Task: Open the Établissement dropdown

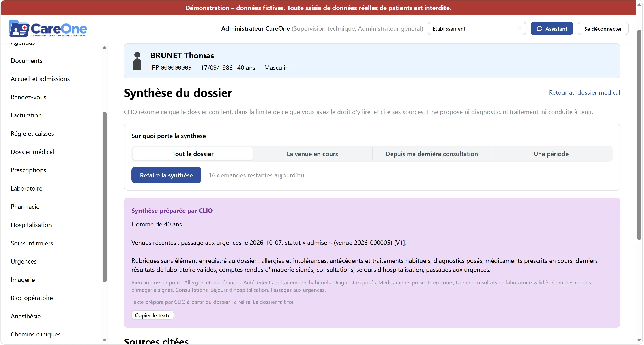Action: [x=477, y=28]
